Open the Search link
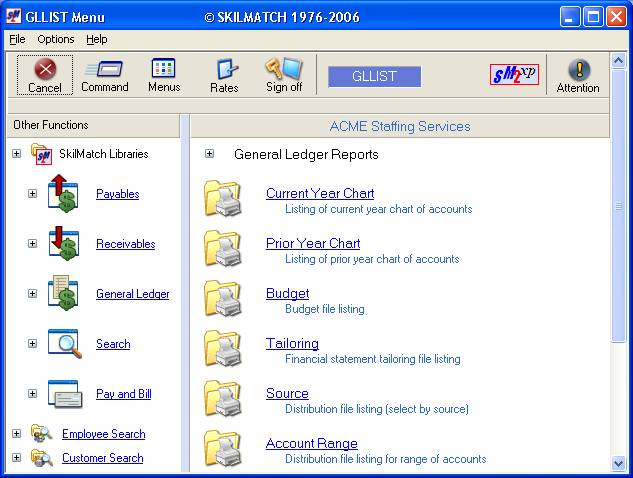Image resolution: width=633 pixels, height=478 pixels. (x=113, y=344)
